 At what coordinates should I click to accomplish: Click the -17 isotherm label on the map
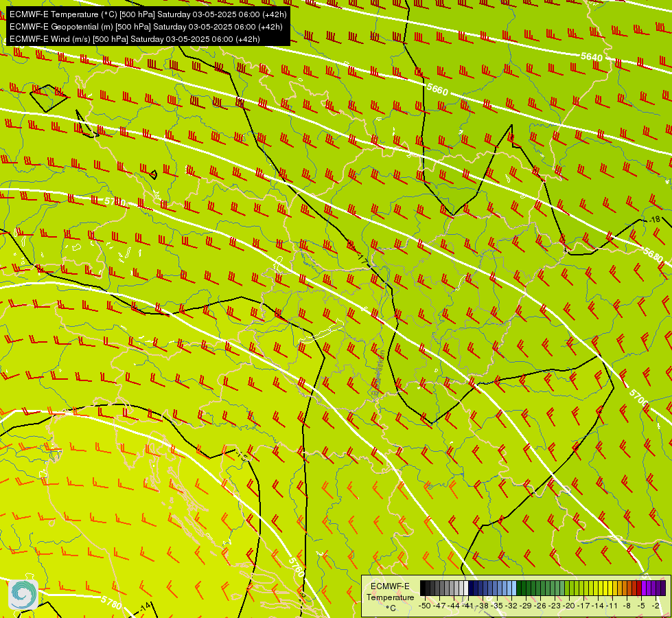pos(361,258)
